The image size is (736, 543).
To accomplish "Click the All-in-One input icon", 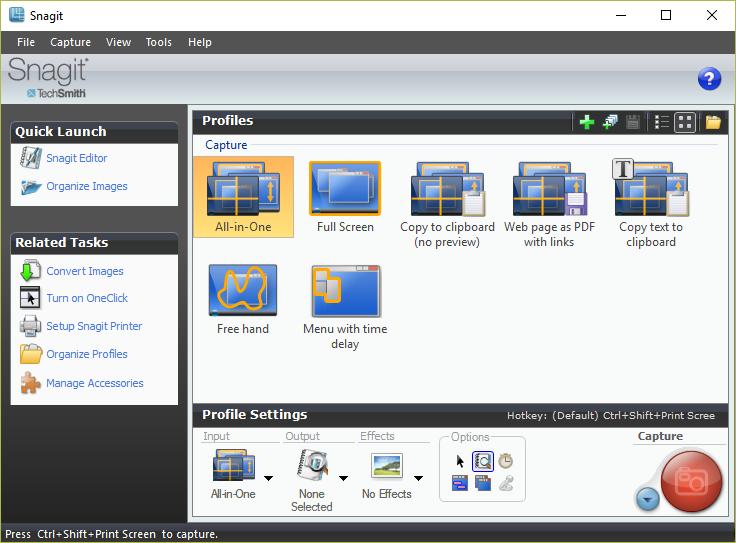I will pos(234,466).
